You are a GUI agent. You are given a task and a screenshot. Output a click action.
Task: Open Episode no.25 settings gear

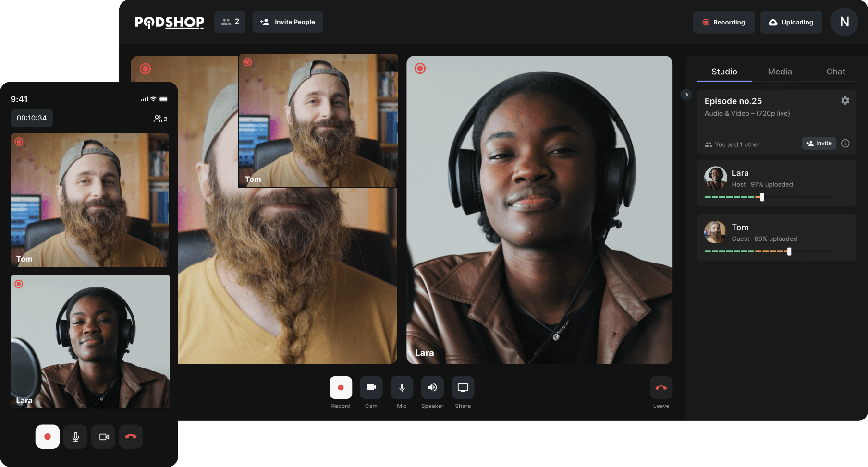(x=845, y=100)
